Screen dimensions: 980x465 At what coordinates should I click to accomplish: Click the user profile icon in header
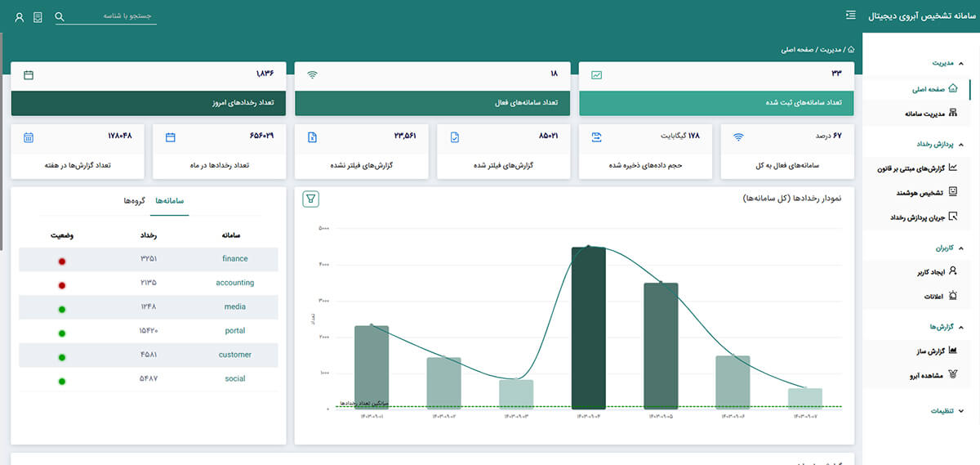click(20, 17)
